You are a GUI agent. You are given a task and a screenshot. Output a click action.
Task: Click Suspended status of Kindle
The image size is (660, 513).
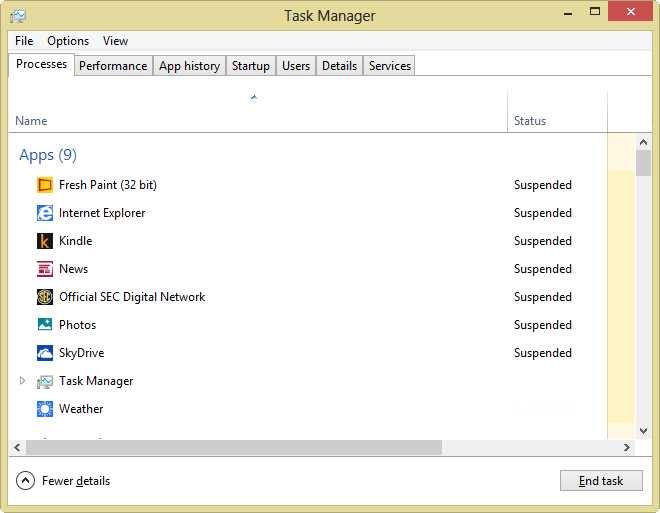[x=543, y=241]
